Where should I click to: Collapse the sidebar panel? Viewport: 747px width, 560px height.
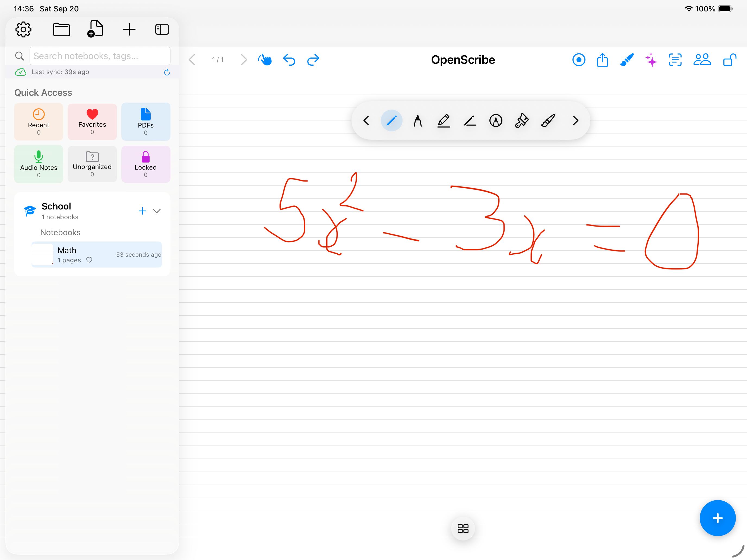point(162,29)
